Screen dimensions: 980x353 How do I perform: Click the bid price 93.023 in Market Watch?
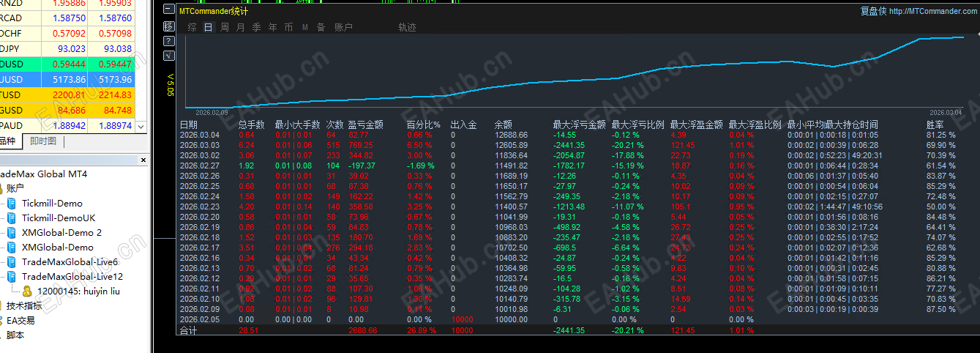[x=72, y=48]
